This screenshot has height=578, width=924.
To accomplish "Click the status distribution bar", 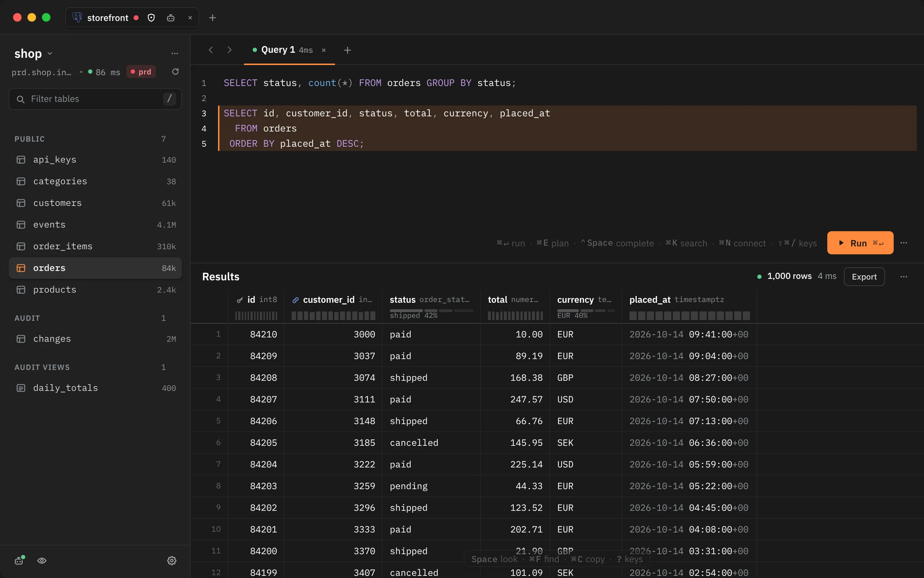I will [431, 311].
